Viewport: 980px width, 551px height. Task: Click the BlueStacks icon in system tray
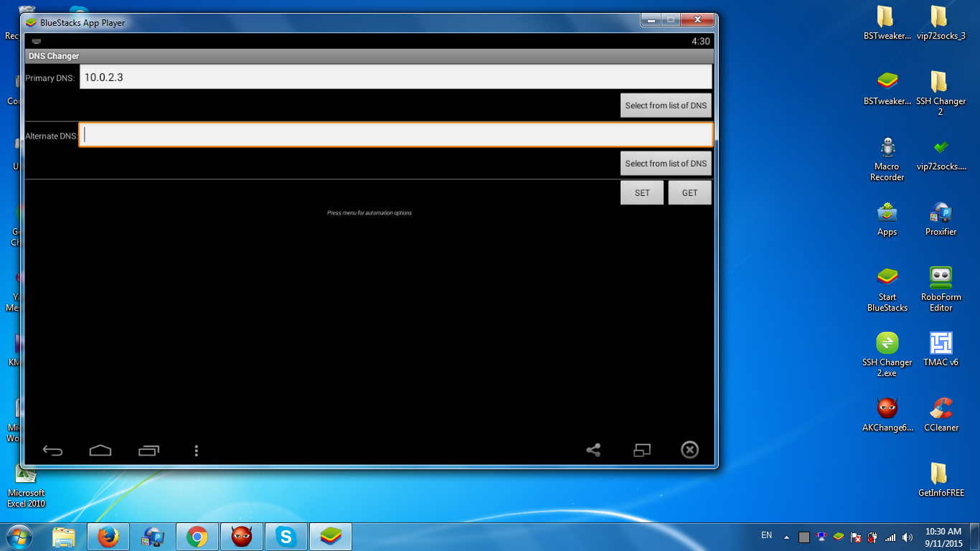coord(839,537)
